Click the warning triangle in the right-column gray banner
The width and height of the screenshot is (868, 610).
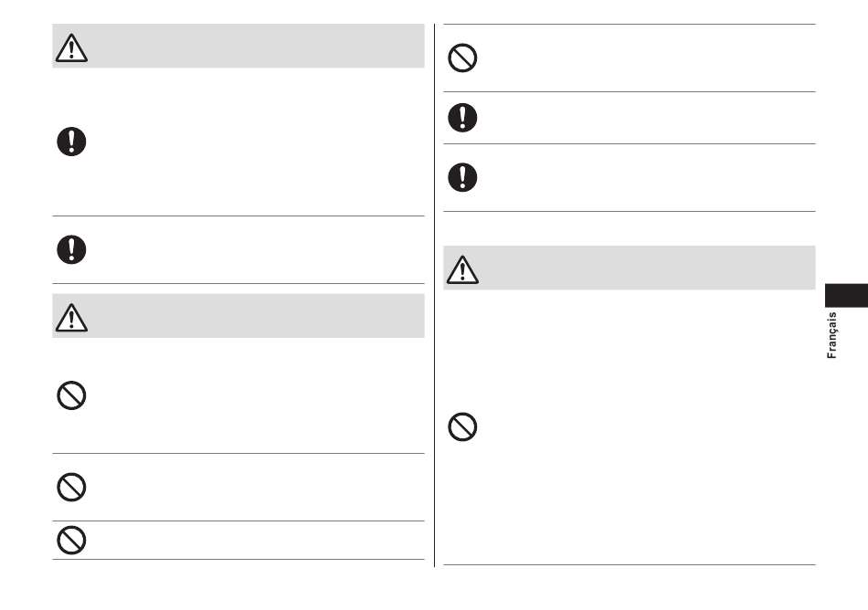[462, 270]
